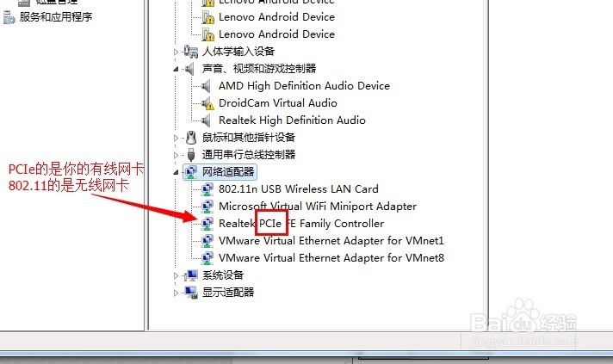Viewport: 613px width, 364px height.
Task: Click the Realtek PCIe FE Family Controller icon
Action: pyautogui.click(x=207, y=224)
